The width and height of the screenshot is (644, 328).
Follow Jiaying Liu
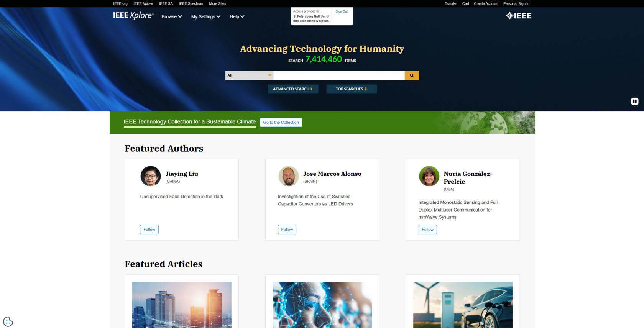pyautogui.click(x=149, y=230)
